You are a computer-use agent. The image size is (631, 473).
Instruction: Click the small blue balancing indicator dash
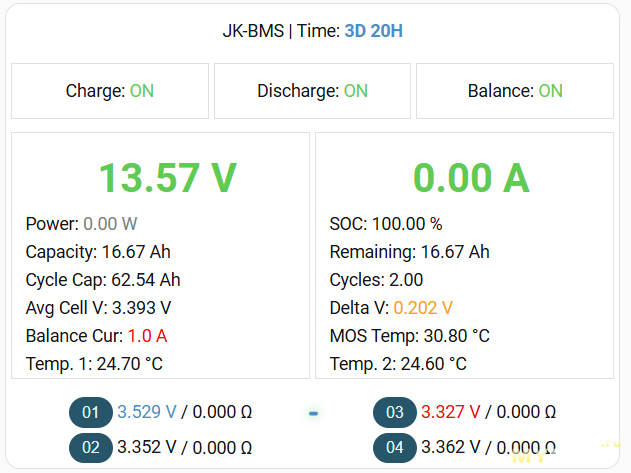click(x=313, y=413)
